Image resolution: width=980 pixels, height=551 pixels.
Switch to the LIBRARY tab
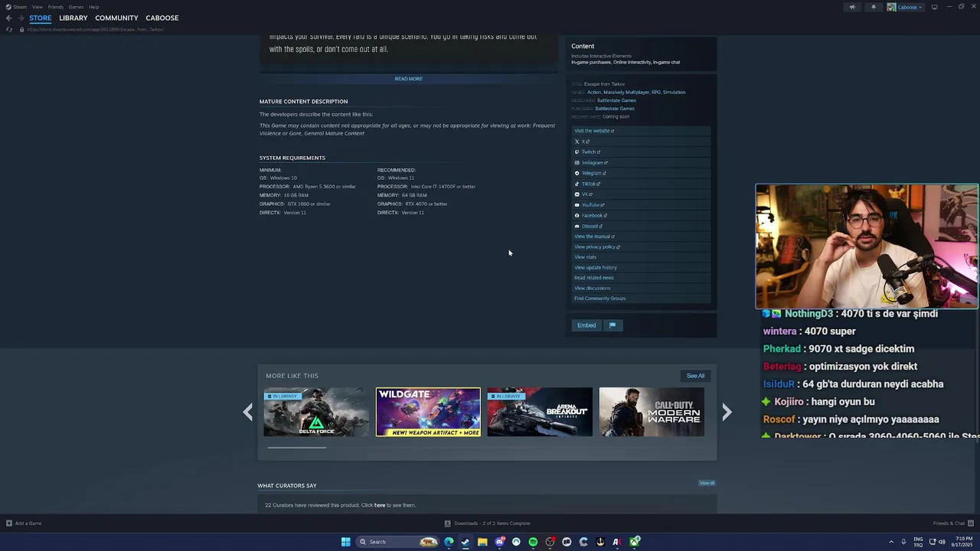pyautogui.click(x=73, y=18)
